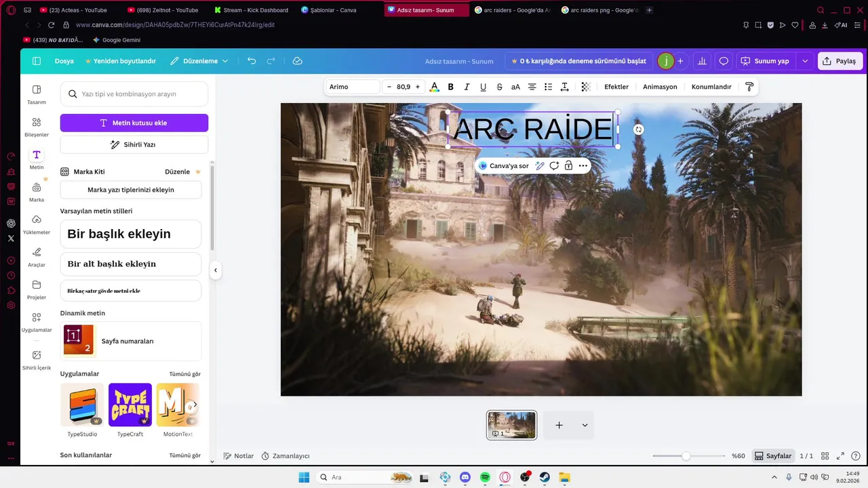Open the text color picker

coord(434,87)
